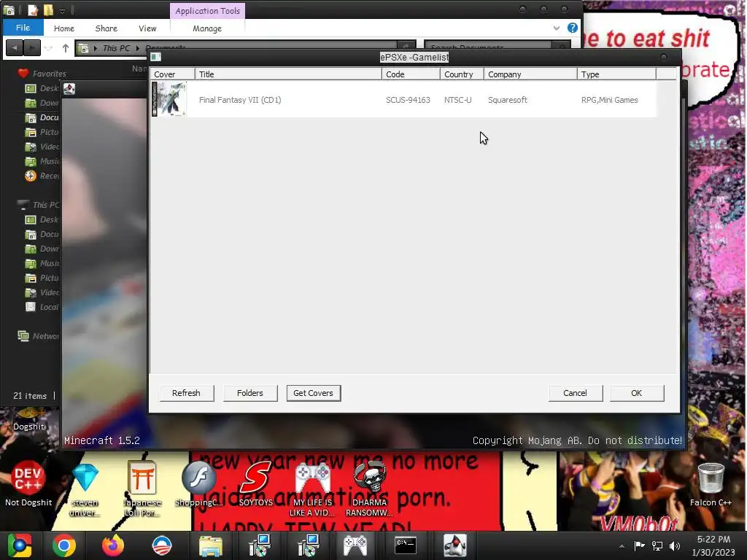Switch to the Home ribbon tab
This screenshot has width=747, height=560.
[x=64, y=28]
